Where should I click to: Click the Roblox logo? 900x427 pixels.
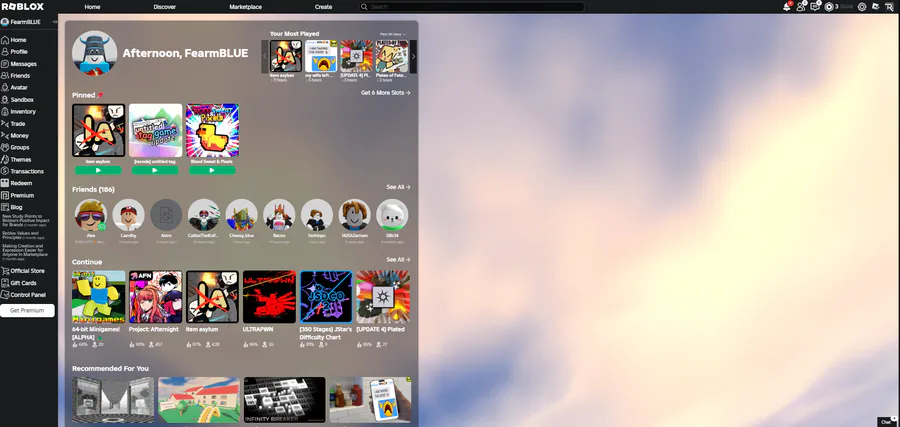pyautogui.click(x=22, y=7)
